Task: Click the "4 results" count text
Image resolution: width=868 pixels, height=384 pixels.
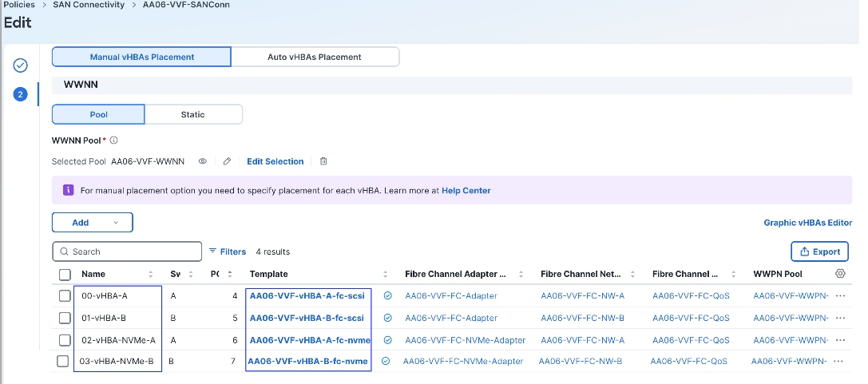Action: pos(273,251)
